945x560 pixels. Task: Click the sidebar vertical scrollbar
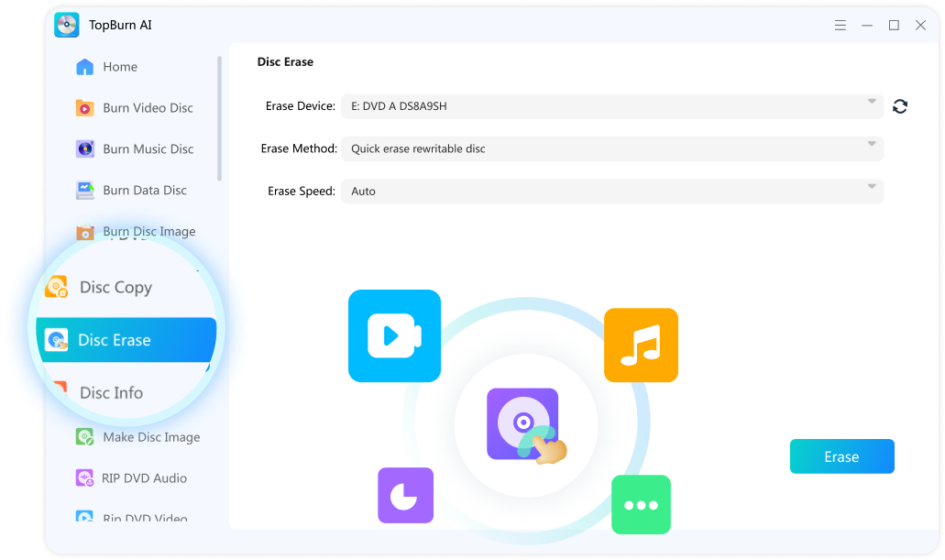219,119
